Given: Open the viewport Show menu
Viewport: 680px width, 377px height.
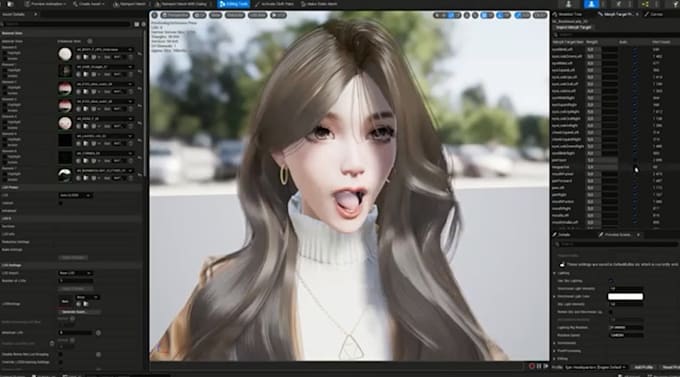Looking at the screenshot, I should [x=216, y=15].
